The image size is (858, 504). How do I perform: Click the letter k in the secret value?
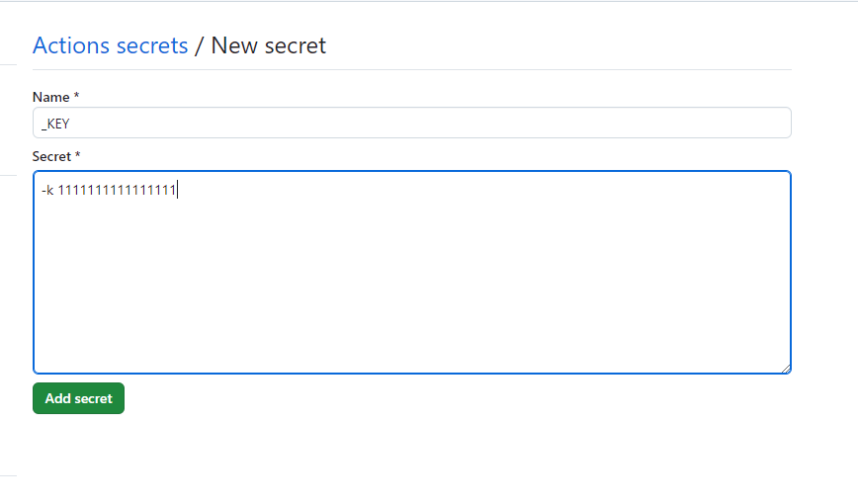[49, 190]
